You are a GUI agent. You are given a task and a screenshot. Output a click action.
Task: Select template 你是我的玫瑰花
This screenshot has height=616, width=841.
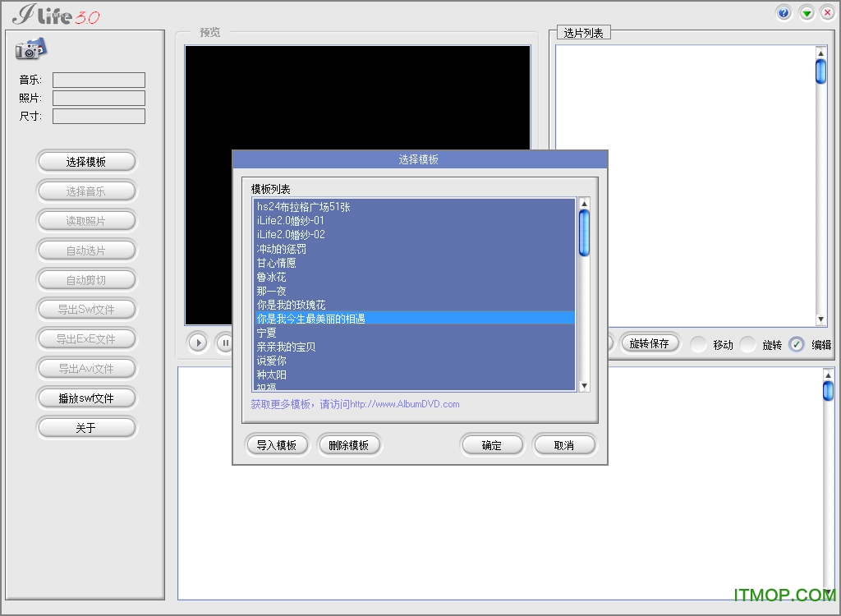(x=414, y=305)
